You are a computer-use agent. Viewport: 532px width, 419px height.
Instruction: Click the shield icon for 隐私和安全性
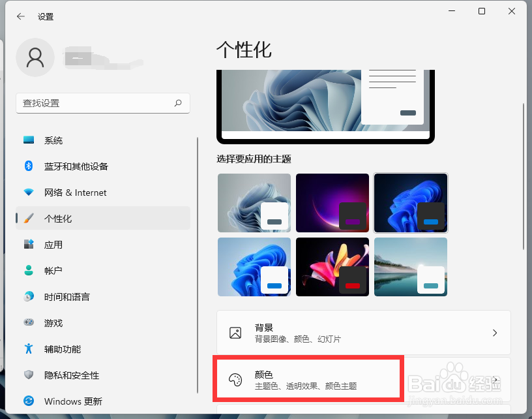(x=29, y=375)
